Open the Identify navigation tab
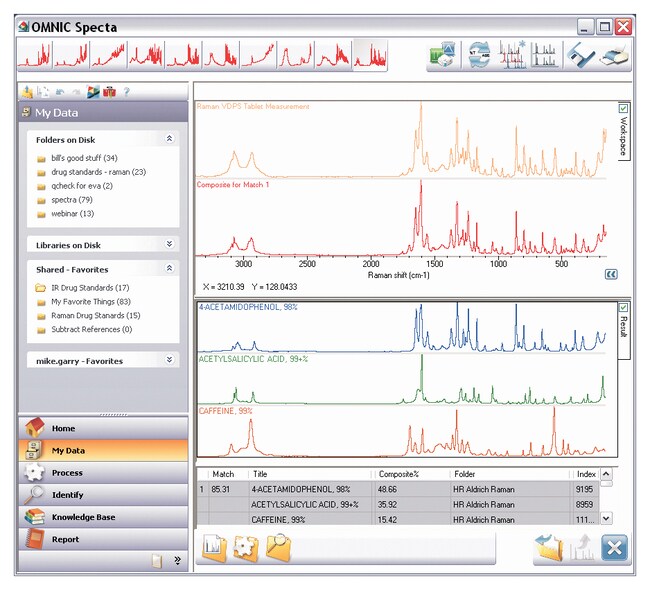This screenshot has height=590, width=650. tap(68, 494)
